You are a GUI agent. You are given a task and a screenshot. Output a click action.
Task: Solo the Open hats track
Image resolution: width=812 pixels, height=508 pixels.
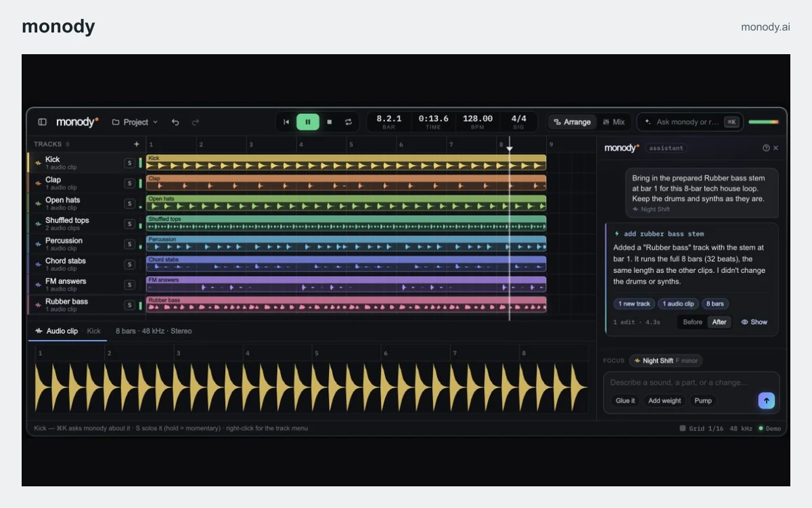coord(129,203)
